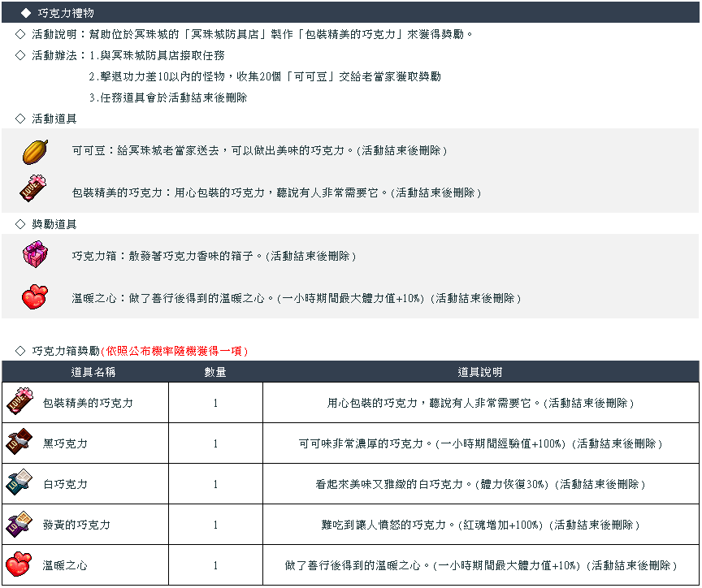Click the 發黃的巧克力 item name text
Viewport: 702px width, 588px height.
click(76, 525)
